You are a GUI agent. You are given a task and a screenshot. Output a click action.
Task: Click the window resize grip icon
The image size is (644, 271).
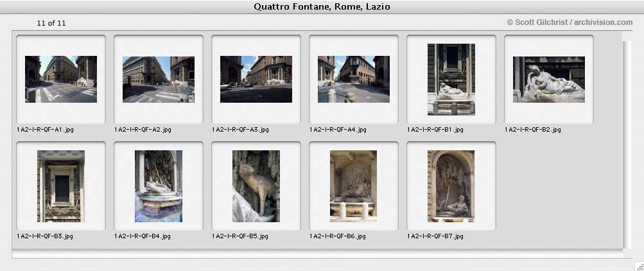(x=639, y=266)
